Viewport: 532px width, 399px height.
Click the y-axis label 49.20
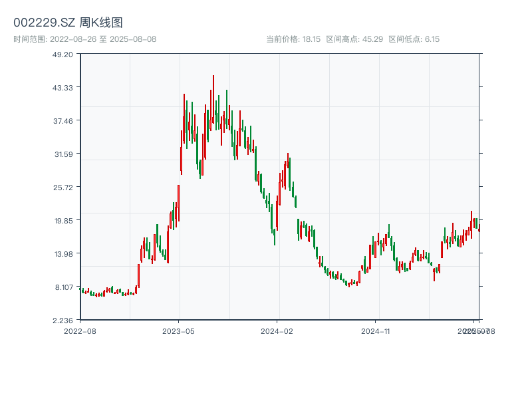point(63,55)
